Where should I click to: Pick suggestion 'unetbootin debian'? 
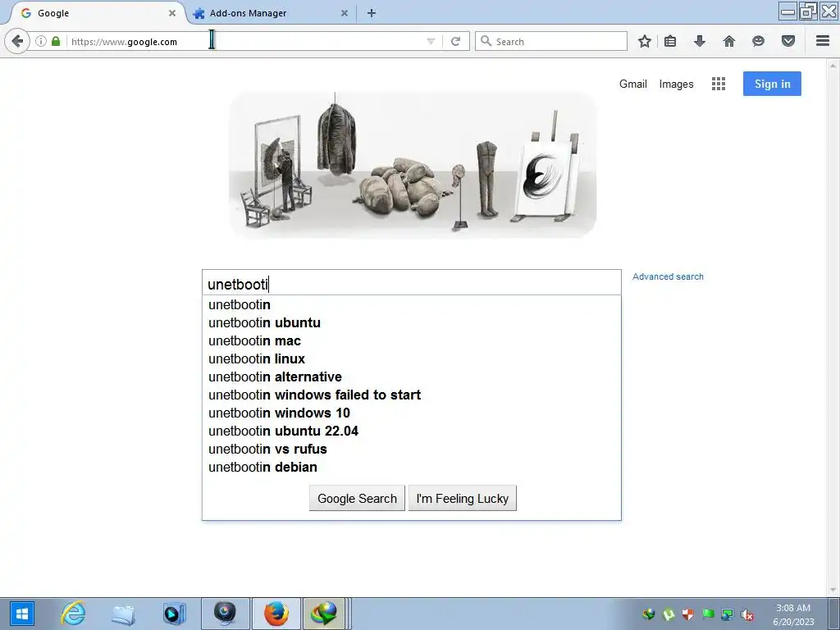pos(412,467)
